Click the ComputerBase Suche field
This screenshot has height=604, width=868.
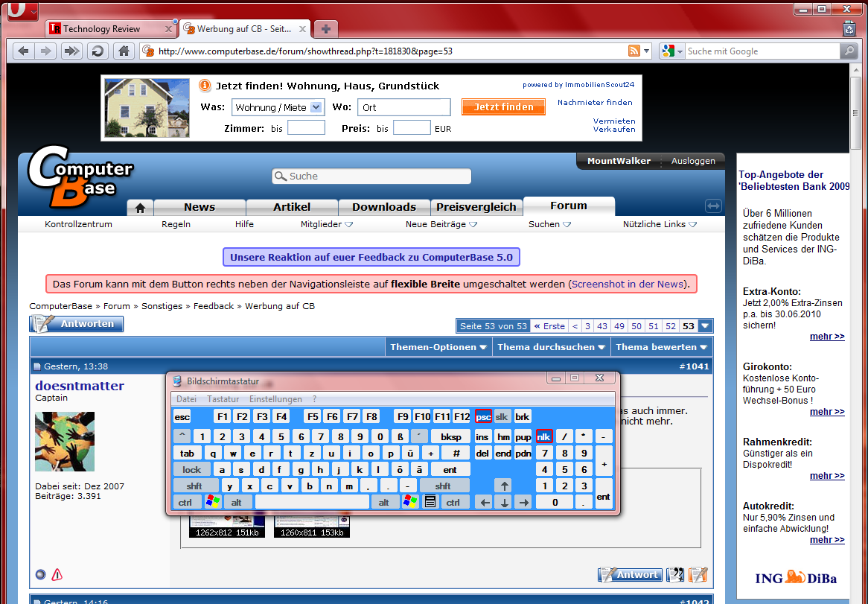371,176
